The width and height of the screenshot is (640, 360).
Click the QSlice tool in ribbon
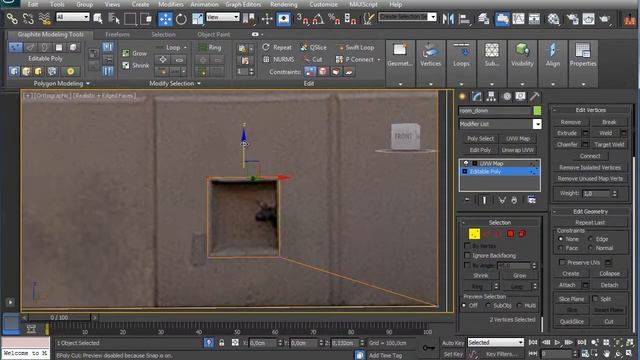tap(313, 47)
